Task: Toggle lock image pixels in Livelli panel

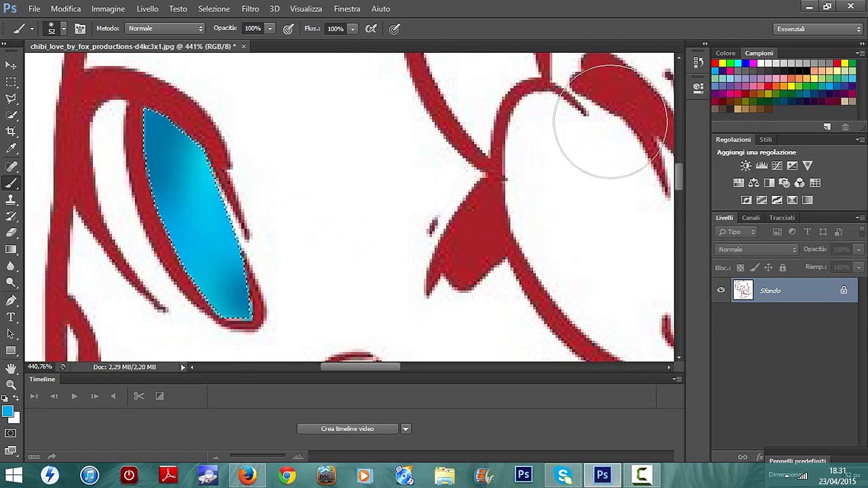Action: click(755, 268)
